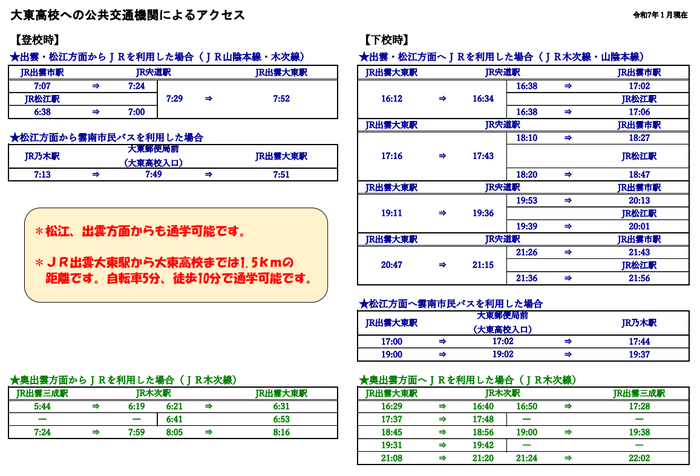
Task: Click the 6:38 departure from JR松江駅
Action: pos(42,112)
